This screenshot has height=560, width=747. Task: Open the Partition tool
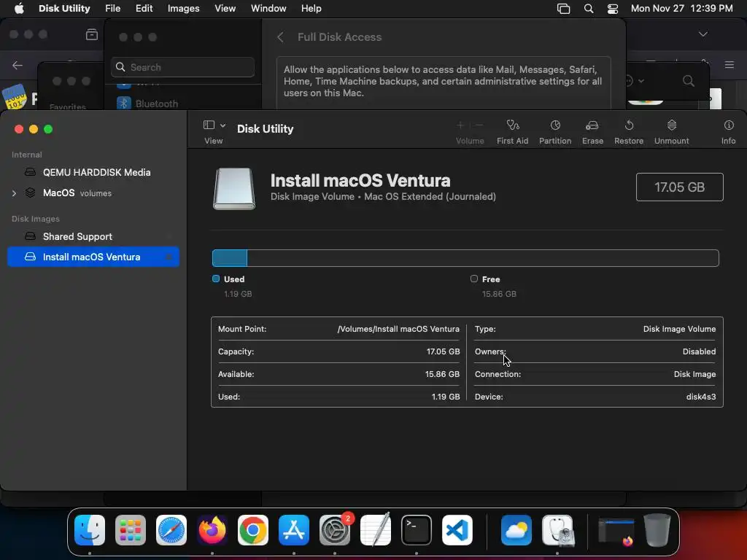pyautogui.click(x=555, y=132)
